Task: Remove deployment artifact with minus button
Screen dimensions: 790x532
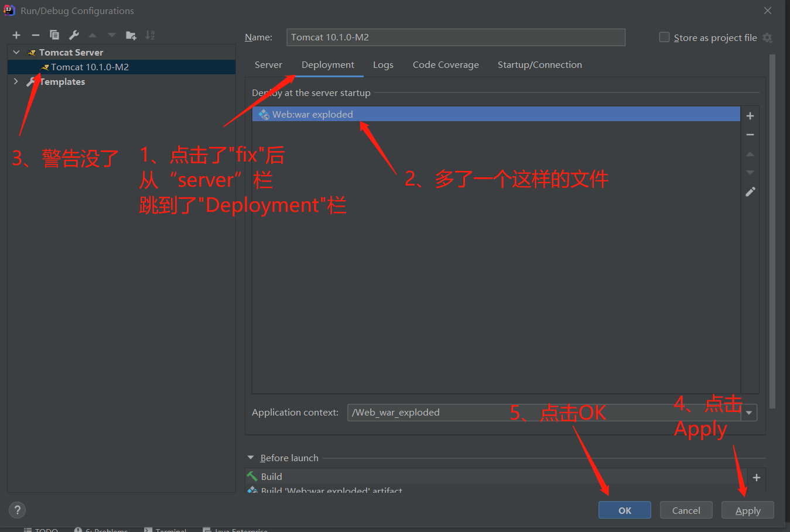Action: tap(750, 135)
